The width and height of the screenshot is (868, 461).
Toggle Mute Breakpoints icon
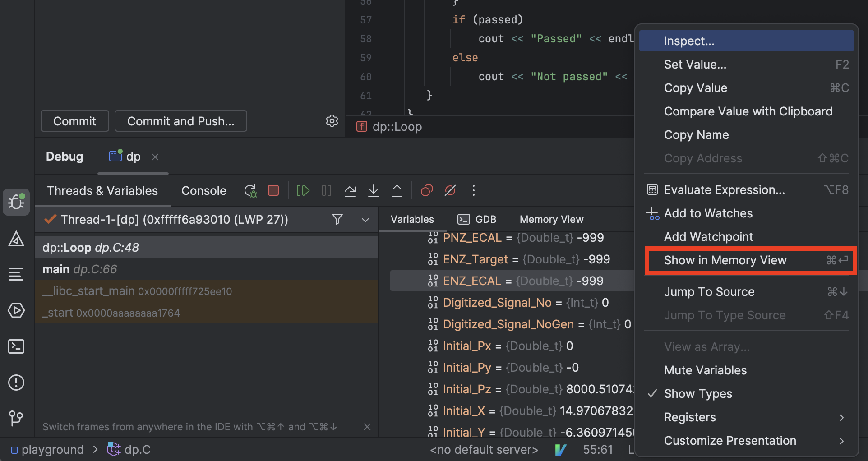pyautogui.click(x=450, y=191)
